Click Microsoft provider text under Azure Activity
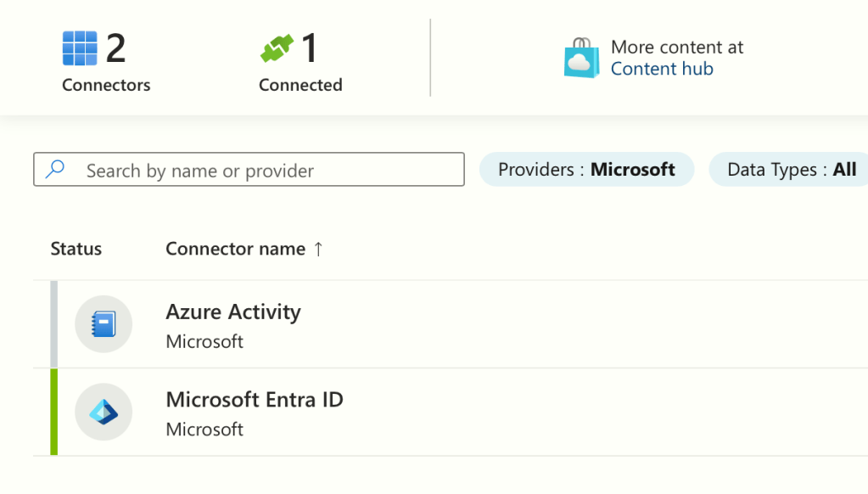868x494 pixels. coord(204,341)
